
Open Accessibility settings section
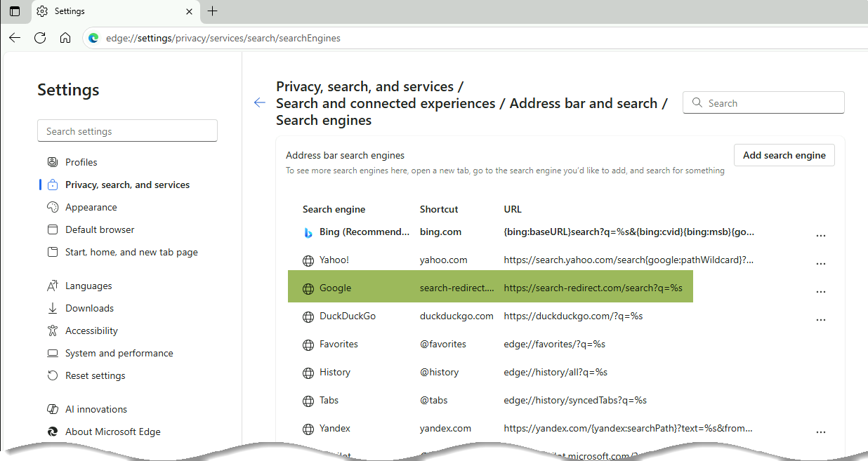pos(91,330)
